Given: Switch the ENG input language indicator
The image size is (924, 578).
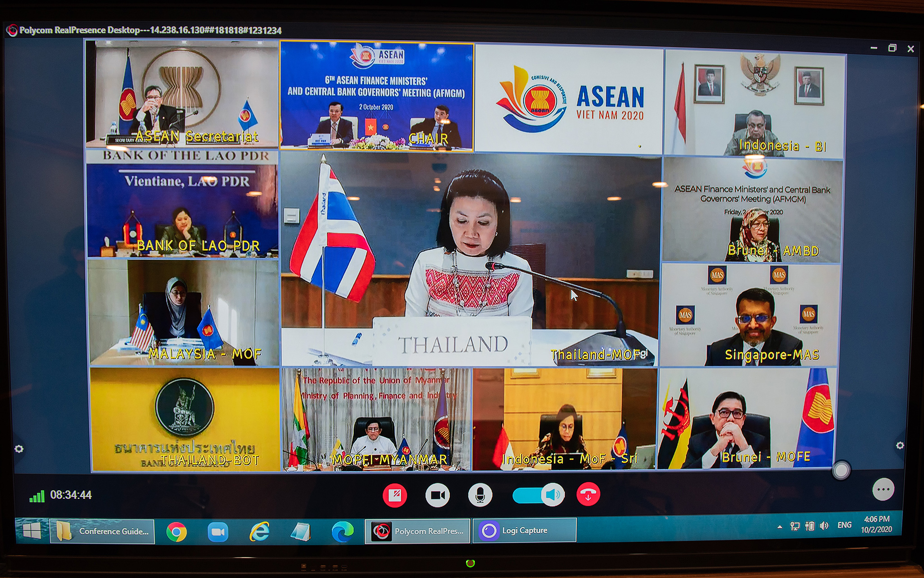Looking at the screenshot, I should (x=845, y=525).
